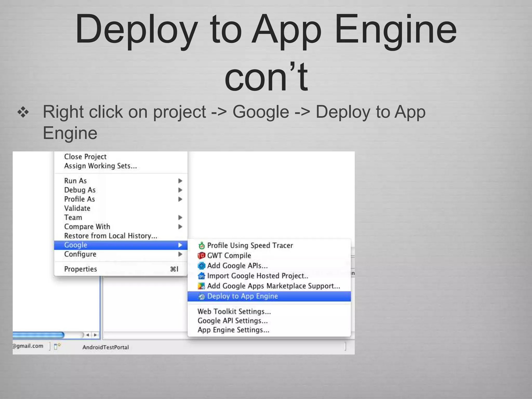Open the Compare With menu entry
Viewport: 532px width, 399px height.
click(121, 227)
